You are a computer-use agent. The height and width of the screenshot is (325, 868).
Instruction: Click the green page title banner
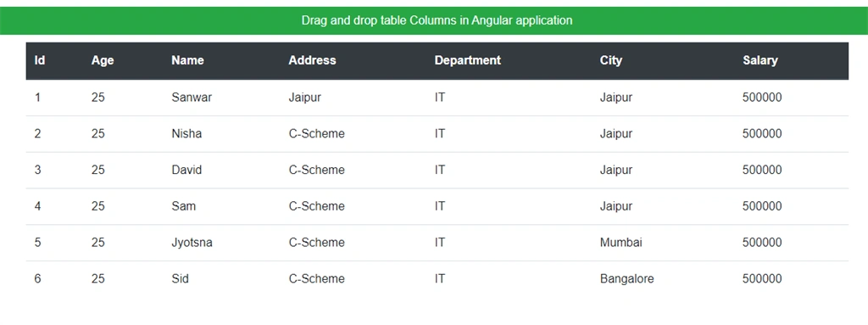434,20
